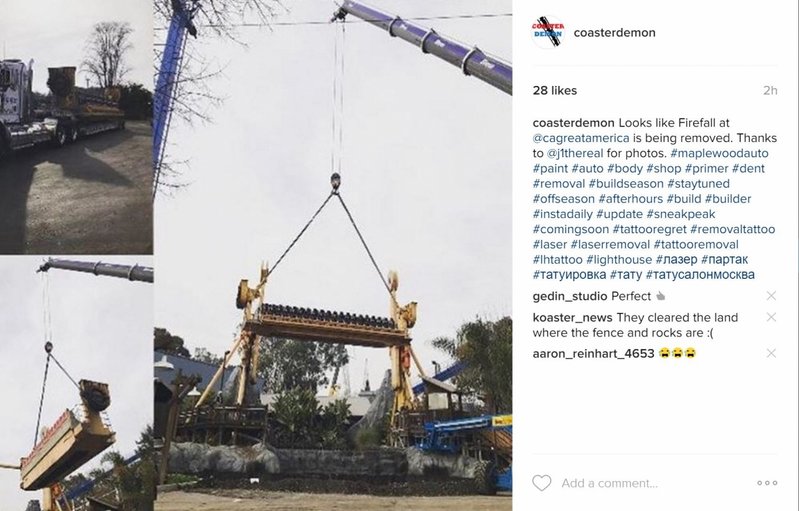Delete gedin_studio comment with the X

pos(771,296)
